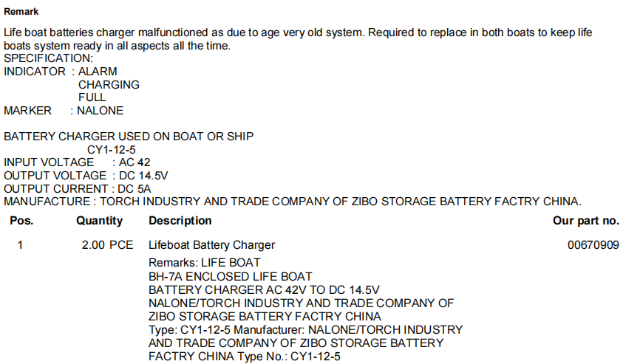Click the CHARGING indicator text

[x=109, y=85]
